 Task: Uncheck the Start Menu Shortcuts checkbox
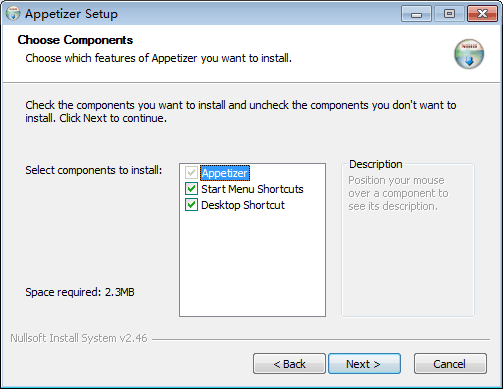coord(191,189)
